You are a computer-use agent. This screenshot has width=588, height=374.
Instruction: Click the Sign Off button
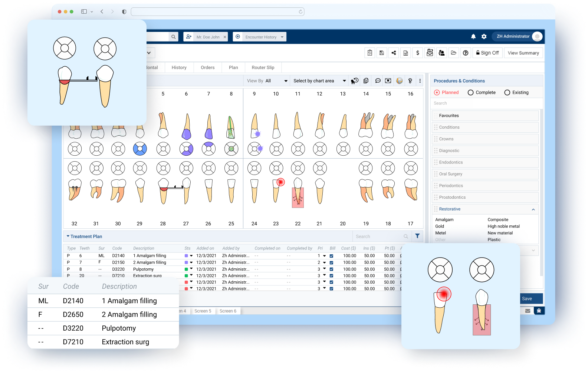[487, 53]
